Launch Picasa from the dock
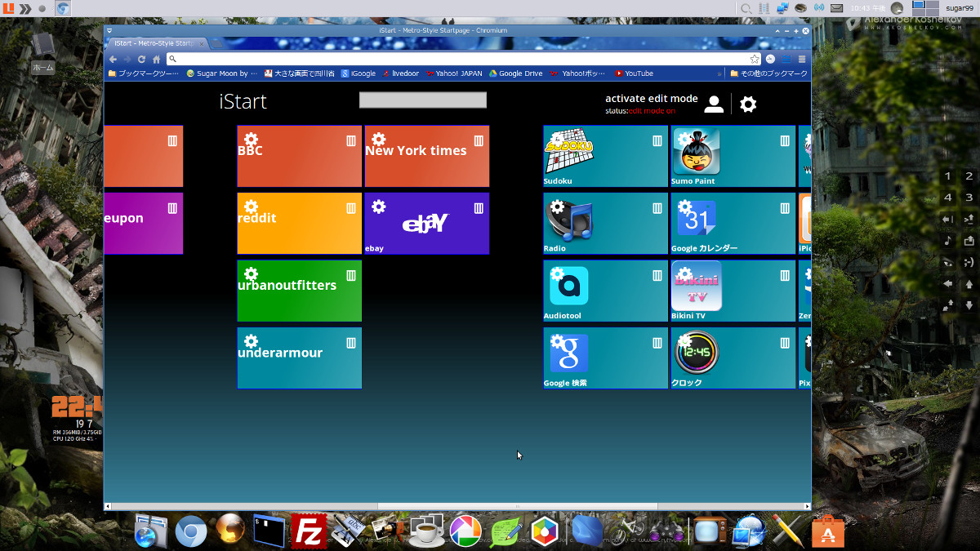This screenshot has width=980, height=551. tap(465, 531)
